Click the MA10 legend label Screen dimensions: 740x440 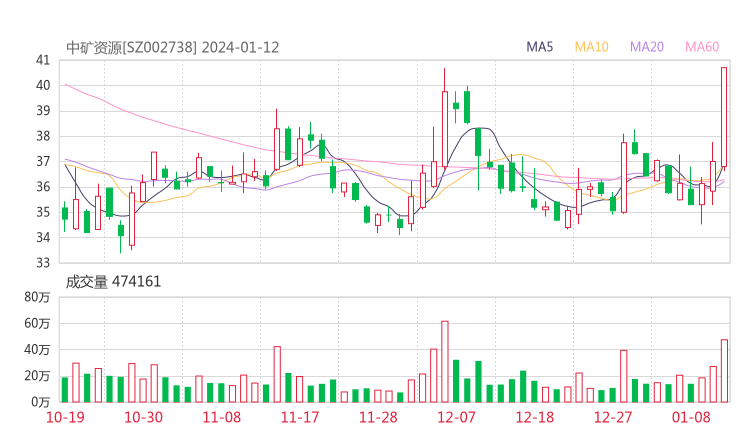point(591,47)
